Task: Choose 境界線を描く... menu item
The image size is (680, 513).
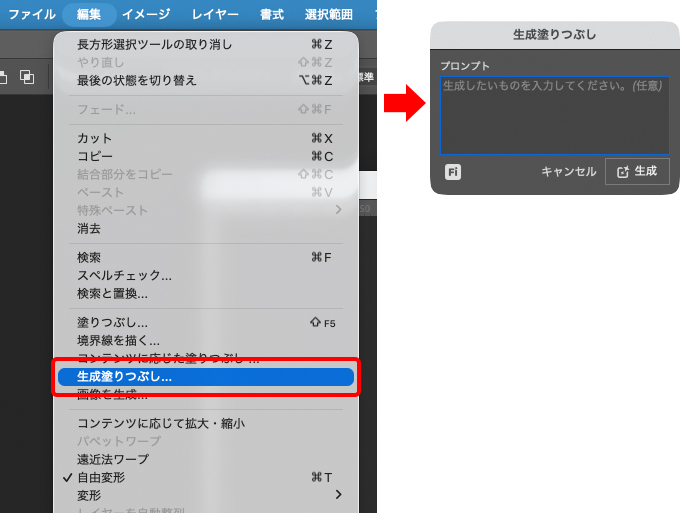Action: [x=119, y=341]
